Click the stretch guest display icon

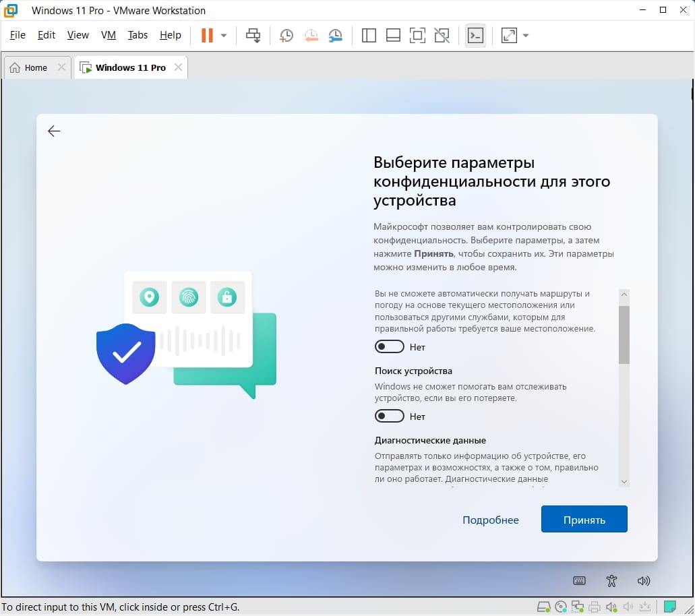click(509, 36)
